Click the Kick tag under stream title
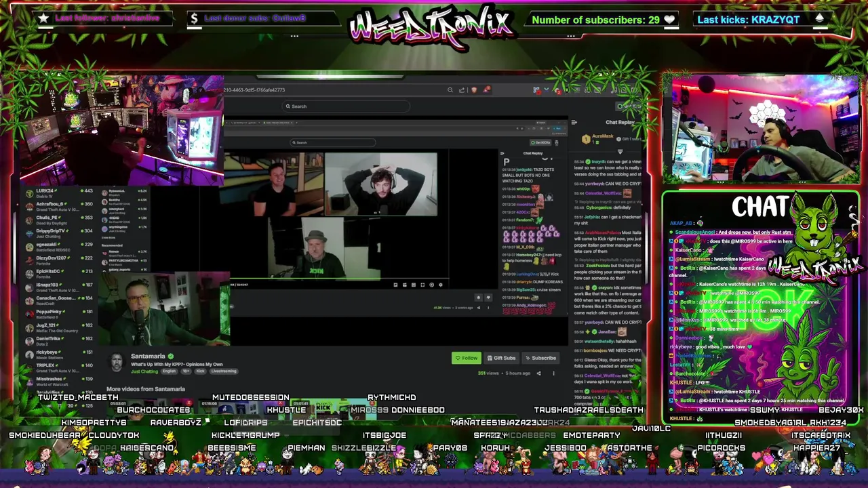The width and height of the screenshot is (868, 488). [200, 371]
